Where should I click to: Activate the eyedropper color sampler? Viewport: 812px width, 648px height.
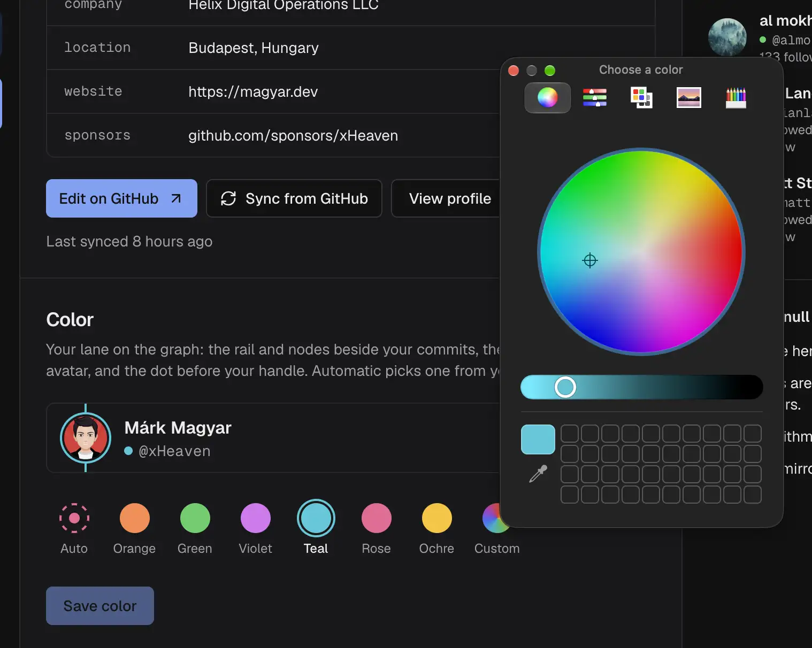(x=538, y=474)
